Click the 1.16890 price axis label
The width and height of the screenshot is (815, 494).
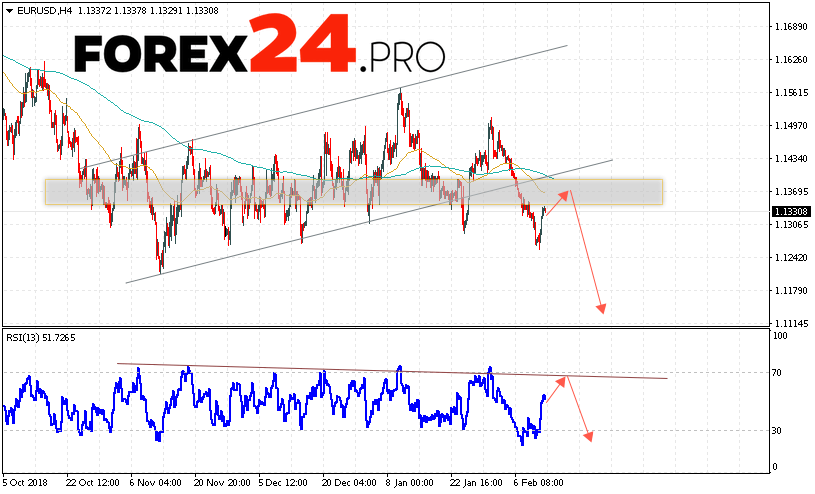click(791, 26)
